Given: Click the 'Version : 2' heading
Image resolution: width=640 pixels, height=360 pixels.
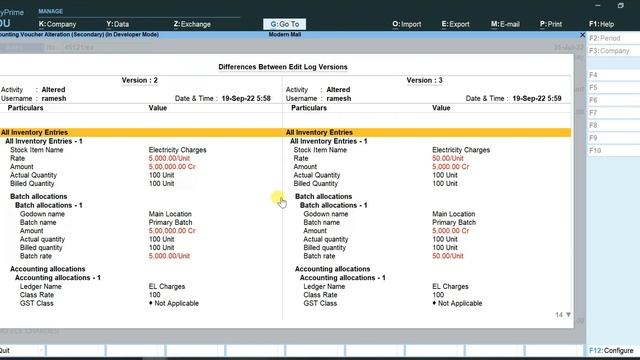Looking at the screenshot, I should pos(140,80).
